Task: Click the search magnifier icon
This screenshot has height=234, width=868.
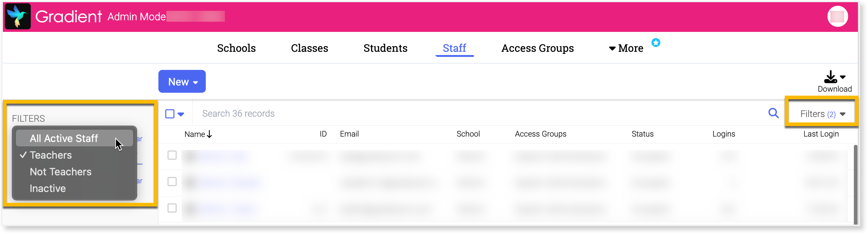Action: pyautogui.click(x=773, y=113)
